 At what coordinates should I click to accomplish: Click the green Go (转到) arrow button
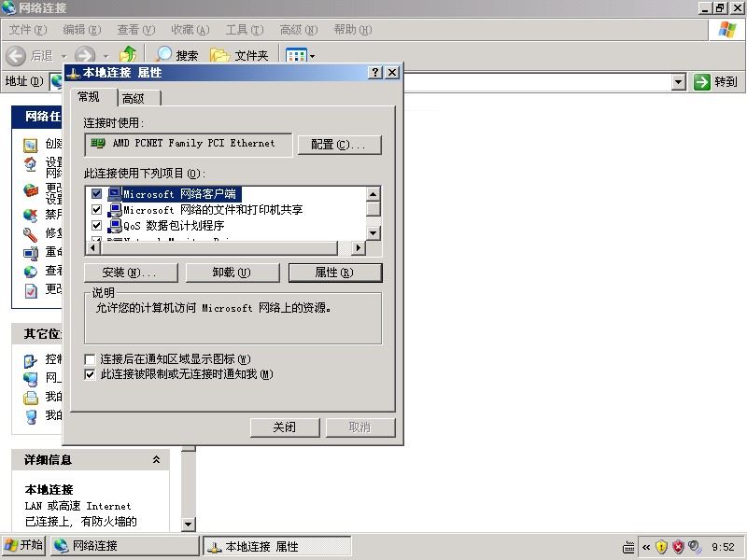[702, 82]
